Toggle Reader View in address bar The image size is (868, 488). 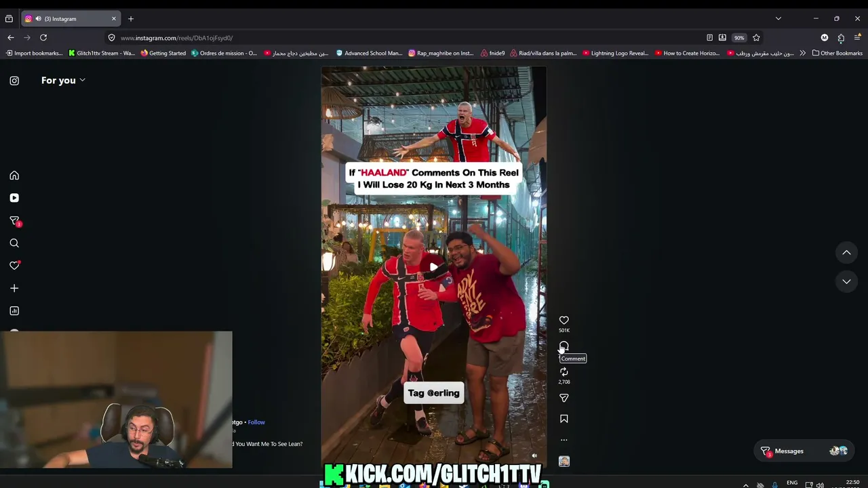point(709,38)
